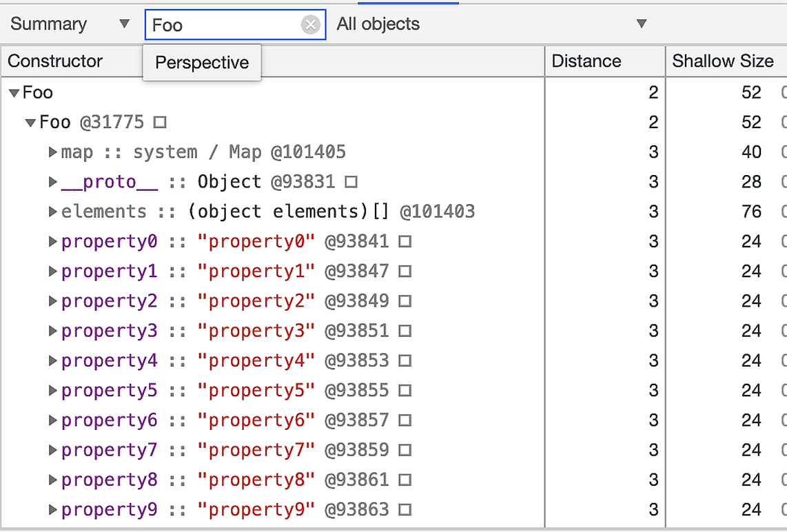787x532 pixels.
Task: Click the square icon after property7 @93859
Action: pyautogui.click(x=405, y=451)
